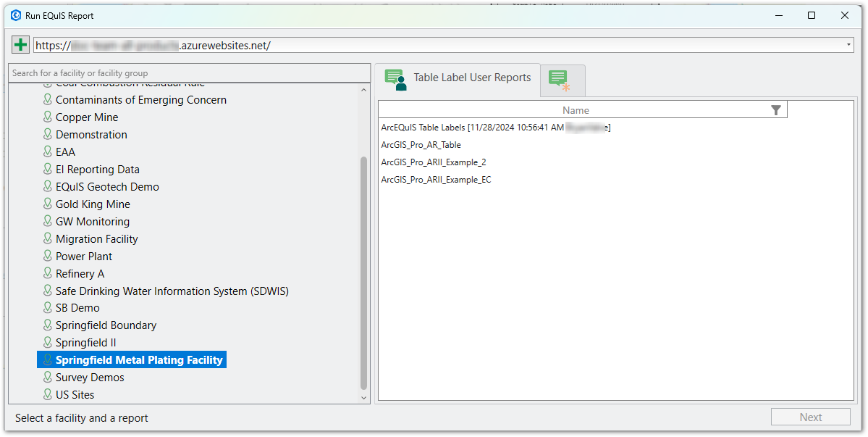868x437 pixels.
Task: Select Migration Facility entry
Action: (97, 239)
